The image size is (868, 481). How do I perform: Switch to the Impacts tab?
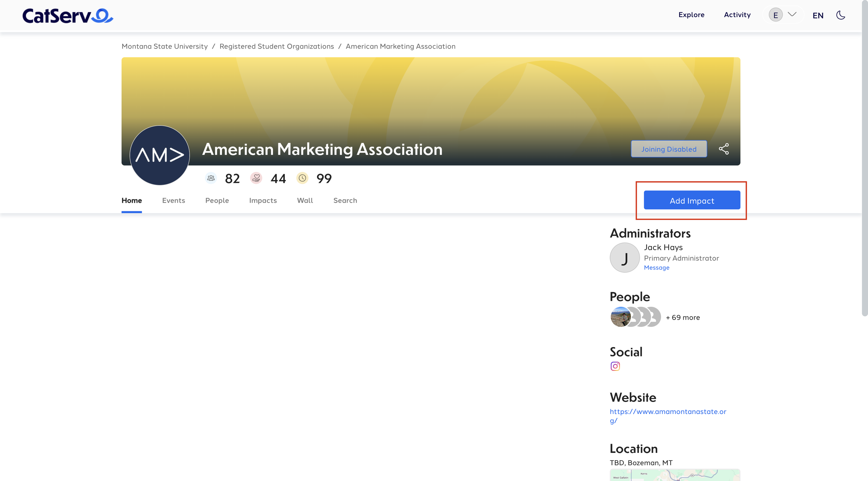[263, 201]
